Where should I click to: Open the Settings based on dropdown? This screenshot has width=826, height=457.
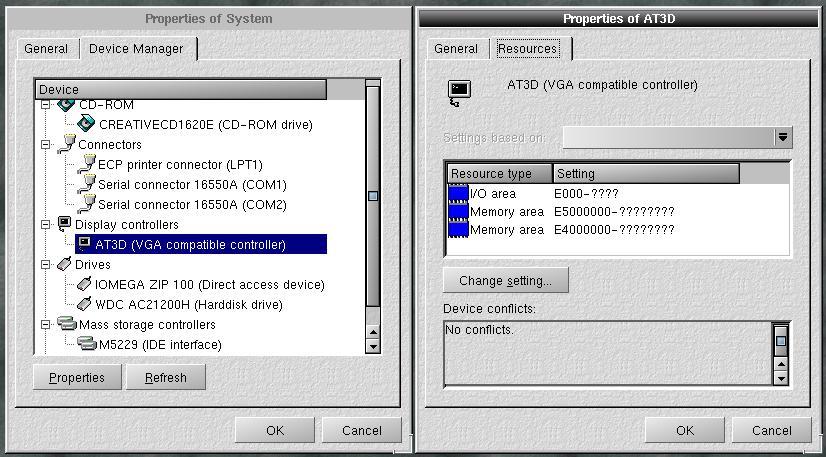tap(783, 137)
